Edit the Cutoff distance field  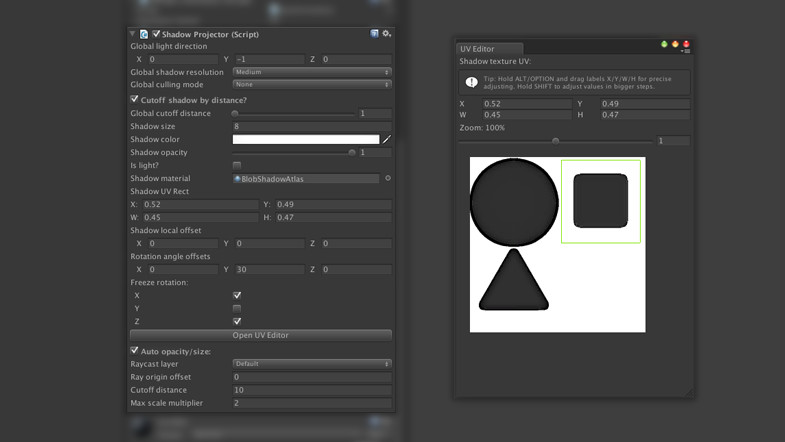point(312,390)
